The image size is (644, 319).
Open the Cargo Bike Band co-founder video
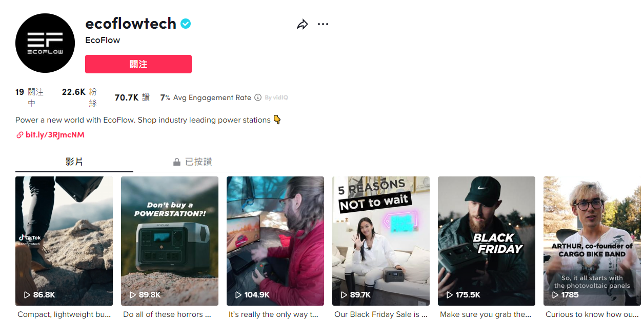click(x=592, y=241)
